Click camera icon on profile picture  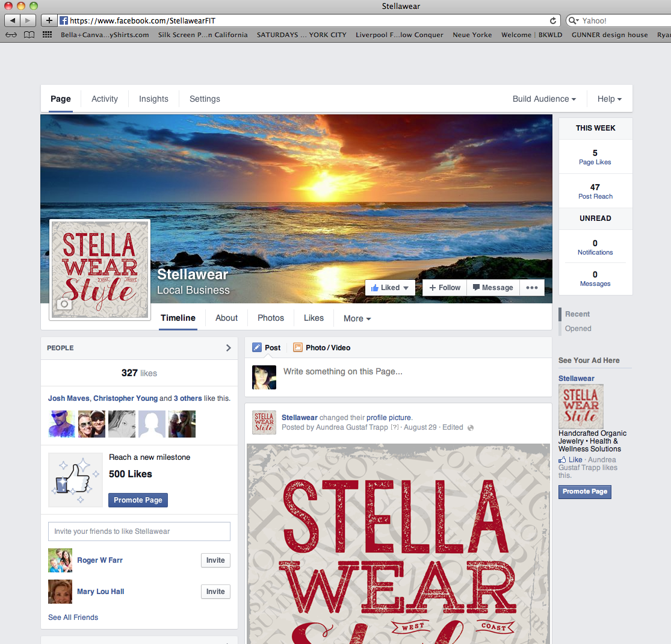click(x=64, y=304)
